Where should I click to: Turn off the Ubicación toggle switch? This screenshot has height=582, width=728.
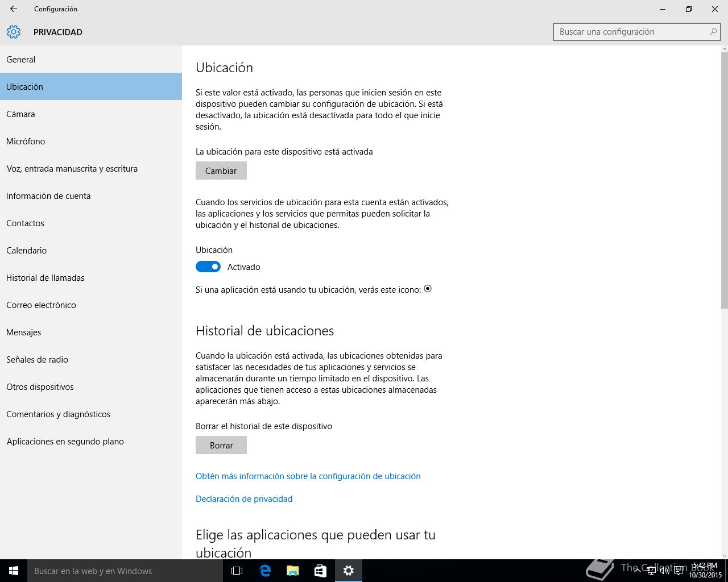tap(208, 267)
